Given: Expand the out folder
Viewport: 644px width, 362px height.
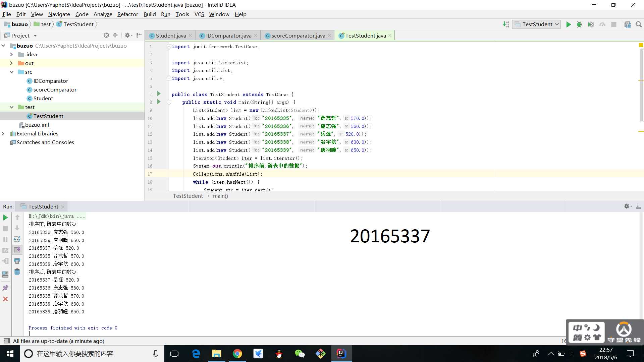Looking at the screenshot, I should pyautogui.click(x=11, y=63).
